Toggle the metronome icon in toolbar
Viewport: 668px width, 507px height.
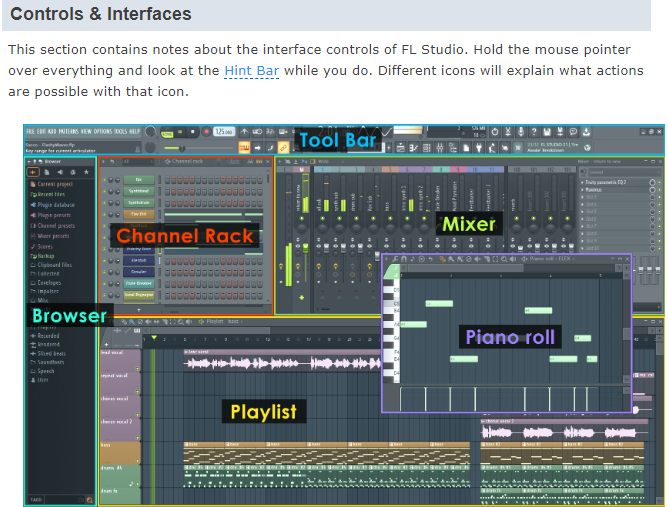tap(244, 132)
